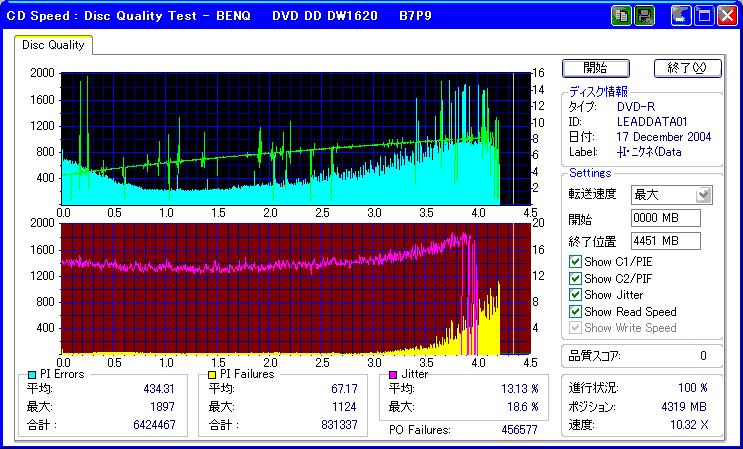Toggle the Show Read Speed checkbox
Screen dimensions: 743x449
575,312
